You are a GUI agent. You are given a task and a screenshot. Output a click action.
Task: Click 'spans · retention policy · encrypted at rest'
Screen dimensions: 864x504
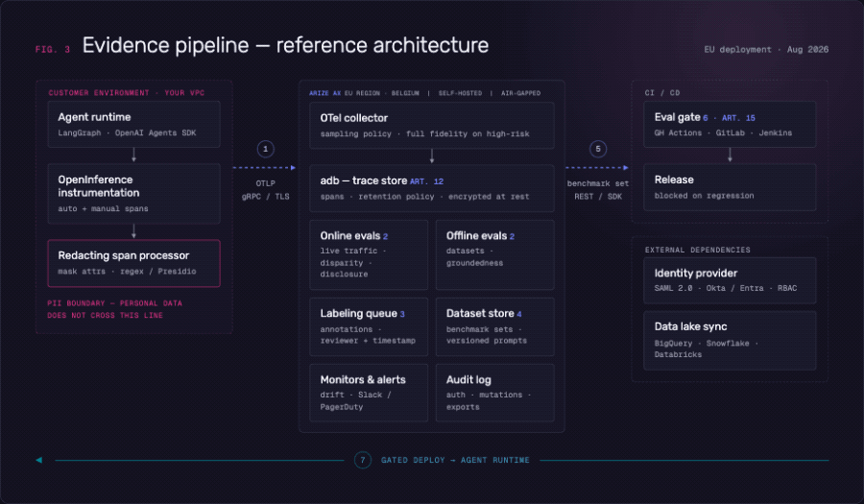point(425,197)
